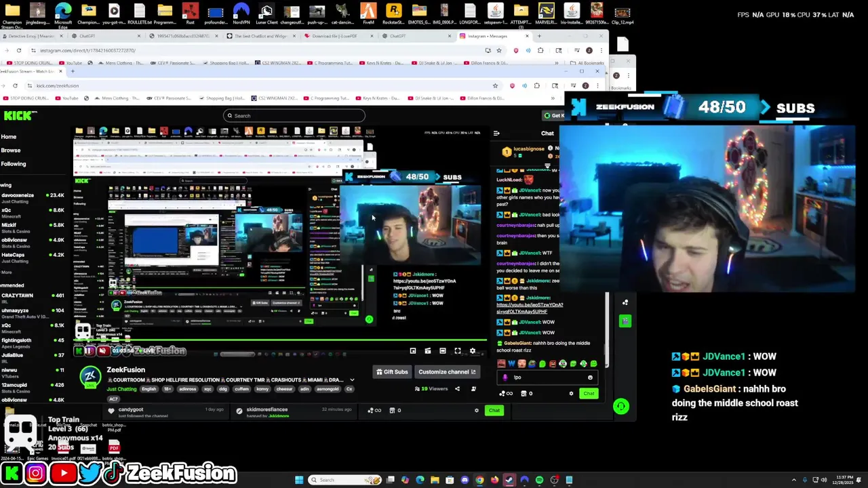The height and width of the screenshot is (488, 868).
Task: Click the Kick logo in the header
Action: pos(16,116)
